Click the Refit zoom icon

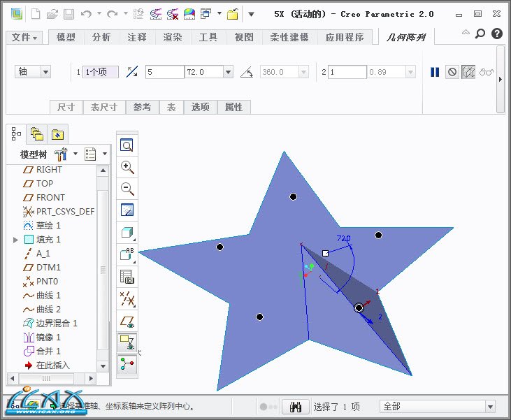[127, 145]
